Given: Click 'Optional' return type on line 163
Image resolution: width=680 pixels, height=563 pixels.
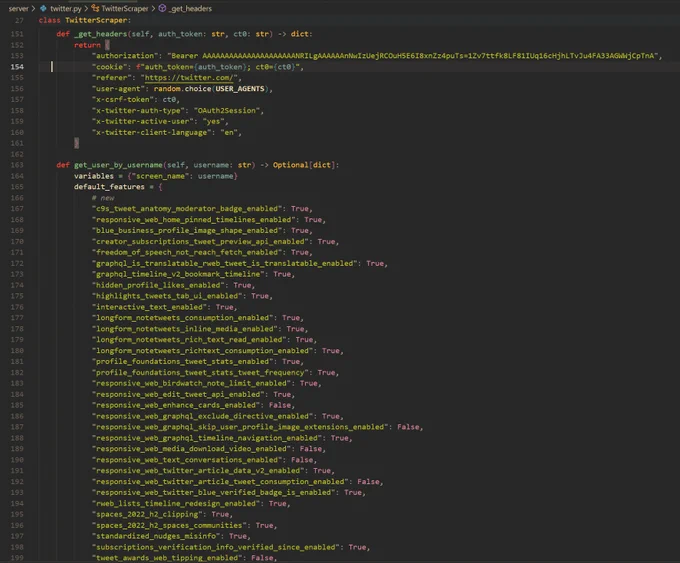Looking at the screenshot, I should 291,165.
